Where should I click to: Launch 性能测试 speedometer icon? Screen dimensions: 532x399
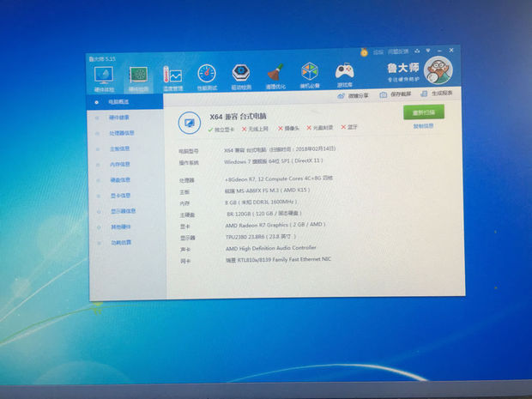coord(207,73)
